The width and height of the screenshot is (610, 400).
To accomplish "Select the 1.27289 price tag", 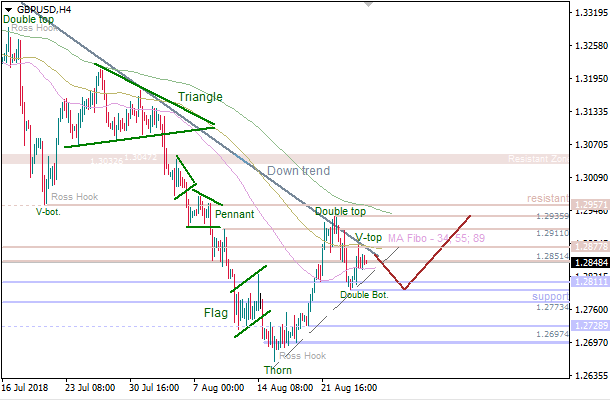I will point(588,327).
